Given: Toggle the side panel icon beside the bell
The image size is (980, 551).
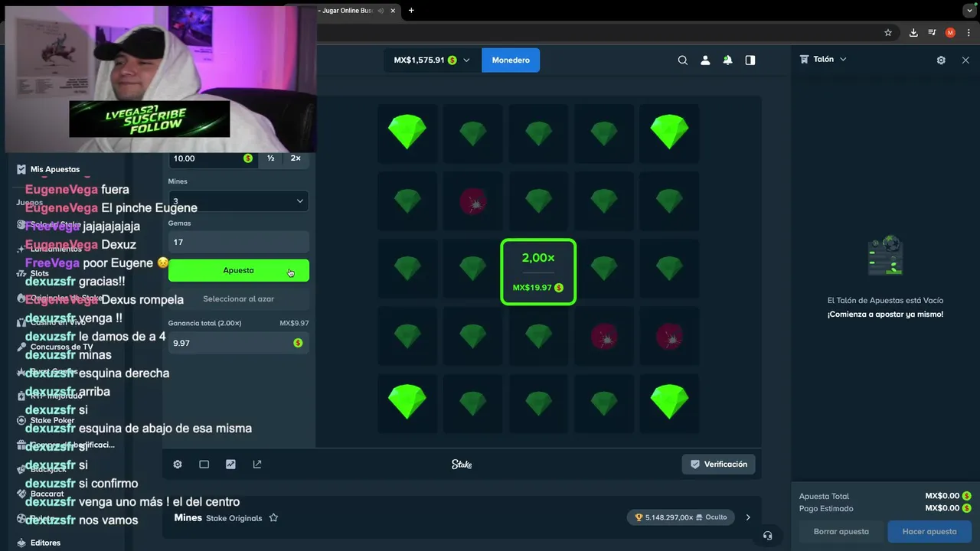Looking at the screenshot, I should [x=750, y=60].
